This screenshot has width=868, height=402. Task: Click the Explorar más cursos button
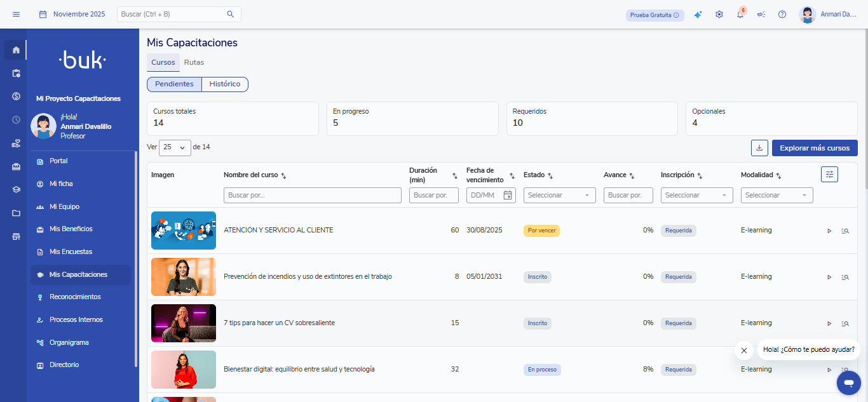(814, 148)
